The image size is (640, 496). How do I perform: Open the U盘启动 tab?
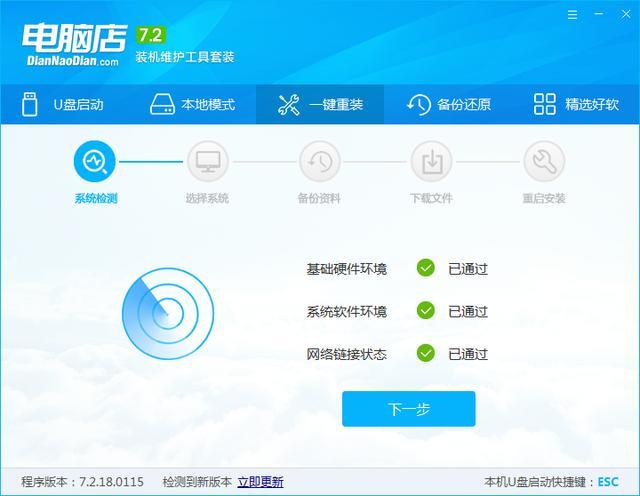63,105
